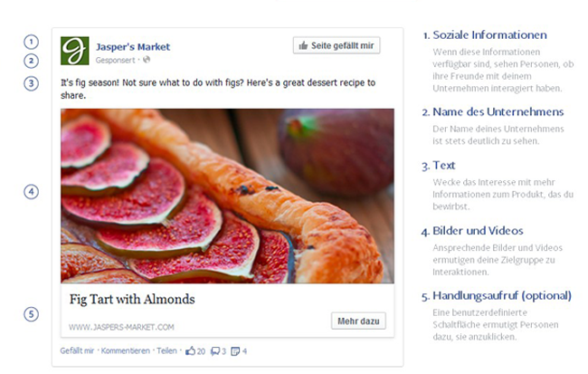The height and width of the screenshot is (374, 588).
Task: Click the "Gesponsert" sponsored label
Action: click(x=118, y=60)
